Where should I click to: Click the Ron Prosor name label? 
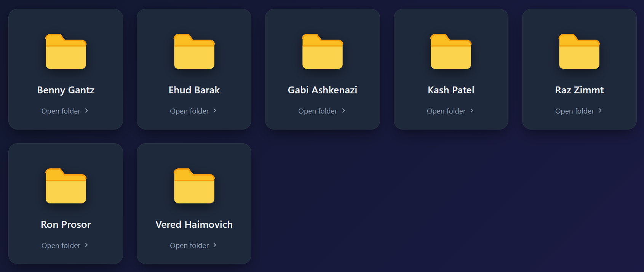pos(66,224)
